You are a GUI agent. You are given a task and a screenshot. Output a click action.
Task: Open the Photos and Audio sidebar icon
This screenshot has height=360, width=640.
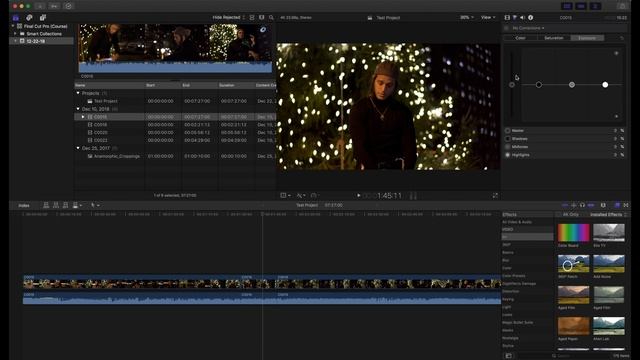point(29,18)
